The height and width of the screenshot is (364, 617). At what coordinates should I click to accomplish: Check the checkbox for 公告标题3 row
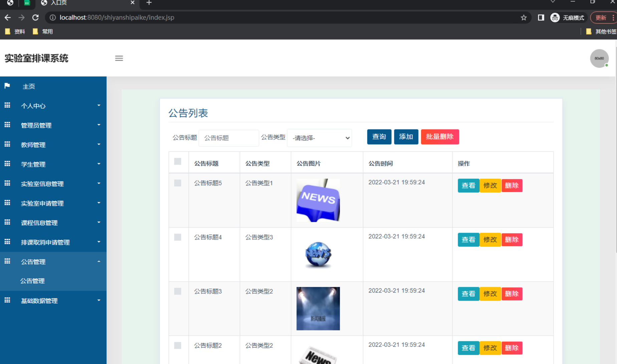178,291
